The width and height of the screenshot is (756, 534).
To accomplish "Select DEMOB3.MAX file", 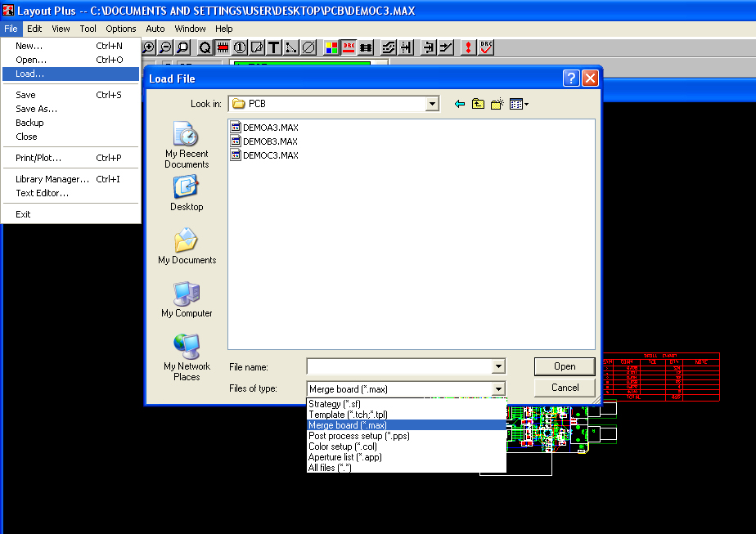I will tap(264, 141).
